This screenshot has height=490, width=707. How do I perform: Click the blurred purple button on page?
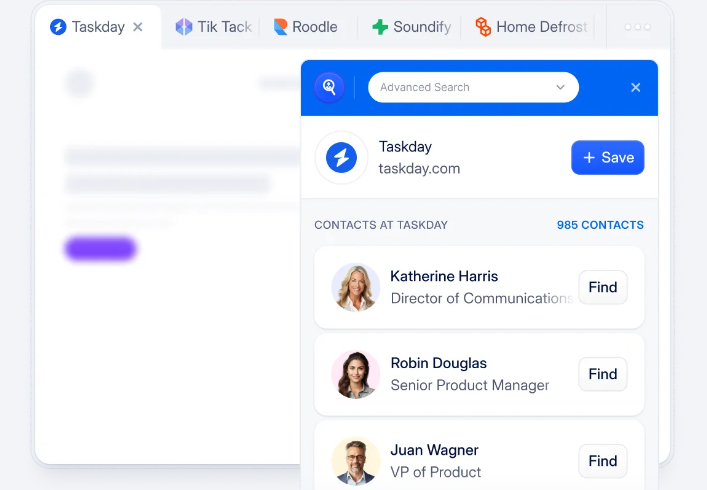pos(100,248)
